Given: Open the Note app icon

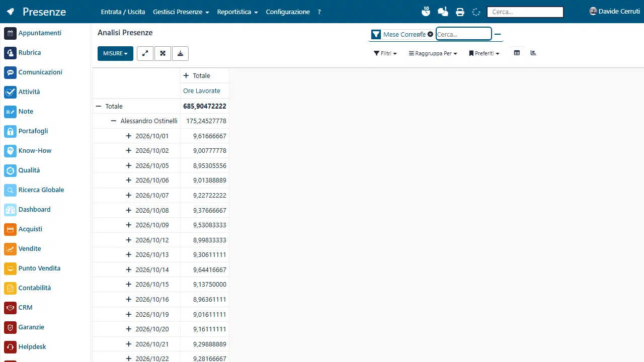Looking at the screenshot, I should (x=10, y=112).
